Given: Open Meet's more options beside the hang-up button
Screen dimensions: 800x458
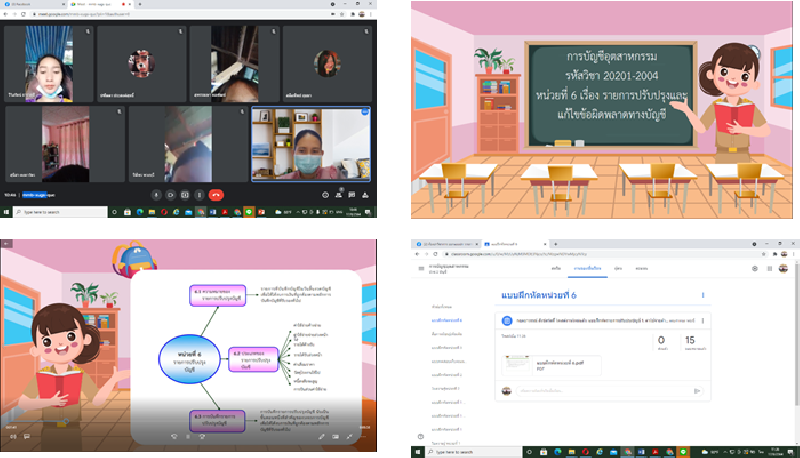Looking at the screenshot, I should click(200, 193).
